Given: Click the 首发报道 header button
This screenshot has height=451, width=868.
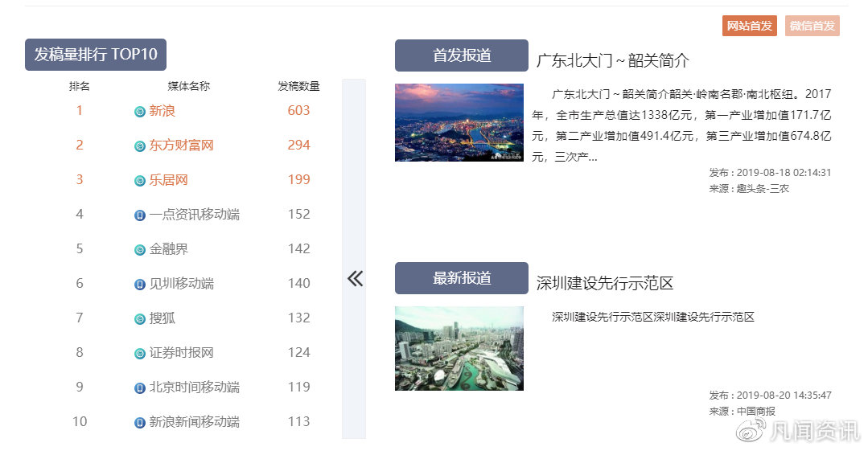Looking at the screenshot, I should pos(462,55).
